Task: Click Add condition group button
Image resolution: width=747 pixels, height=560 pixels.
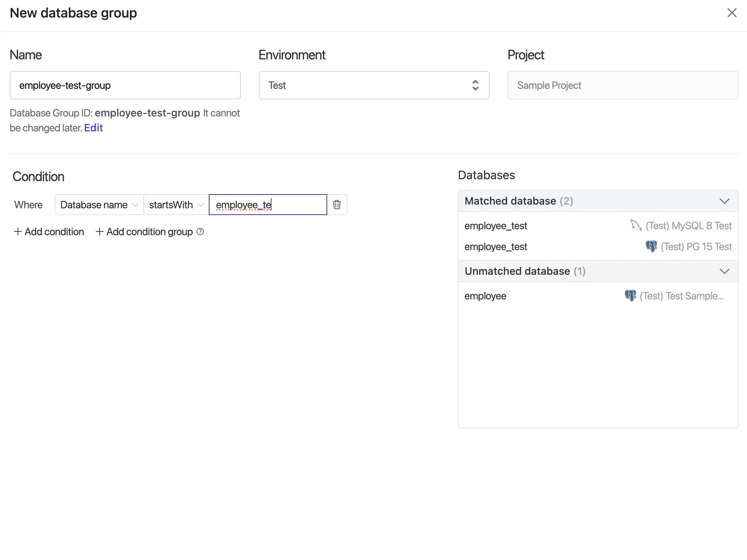Action: point(144,231)
